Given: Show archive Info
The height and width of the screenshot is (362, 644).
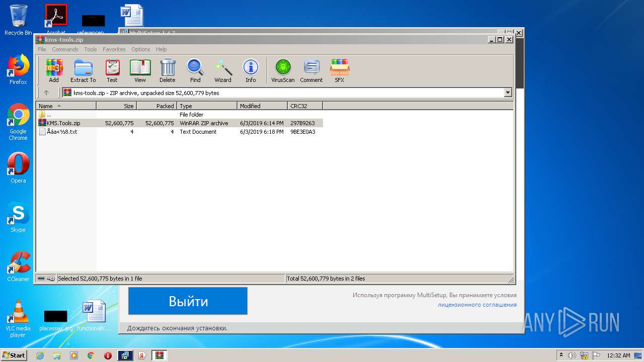Looking at the screenshot, I should click(251, 70).
